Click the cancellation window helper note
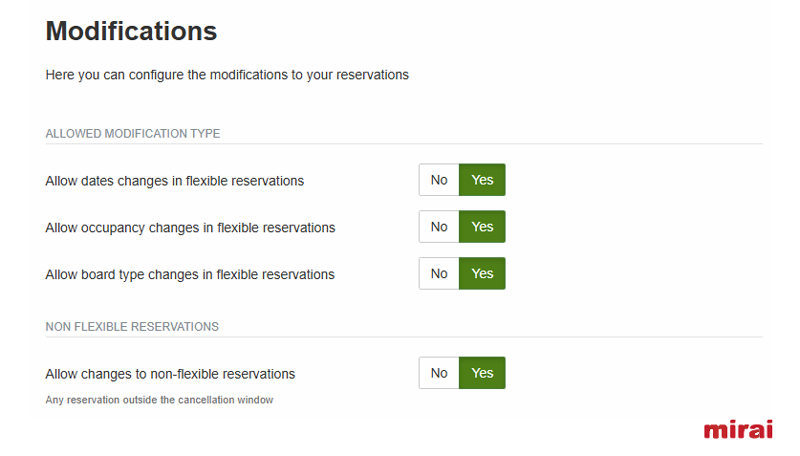Image resolution: width=800 pixels, height=456 pixels. [159, 400]
